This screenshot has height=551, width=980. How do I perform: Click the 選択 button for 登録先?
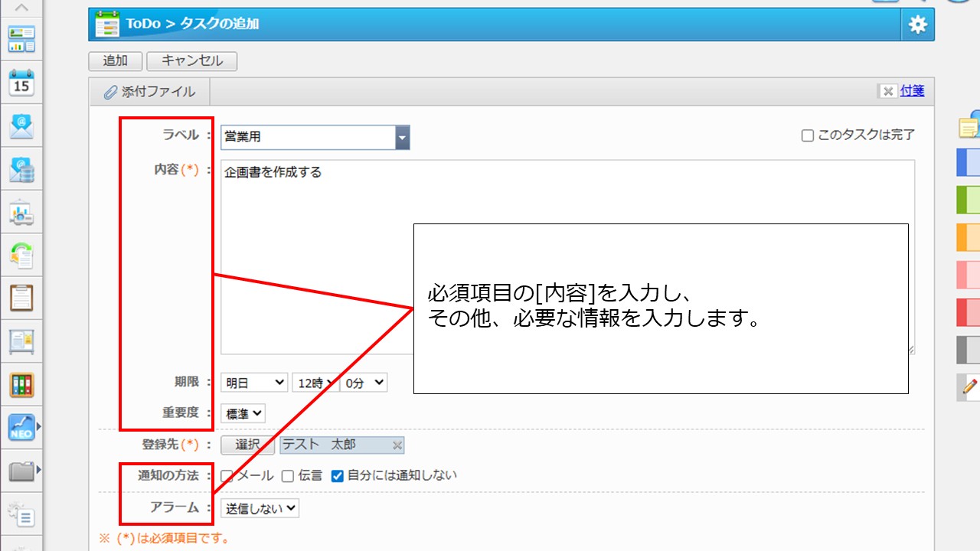[247, 445]
